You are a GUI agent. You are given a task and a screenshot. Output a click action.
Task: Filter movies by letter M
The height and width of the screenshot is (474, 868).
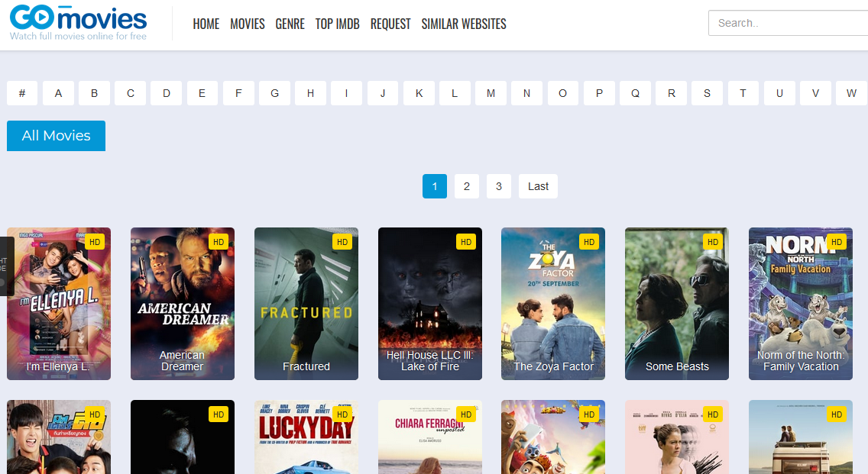click(491, 93)
